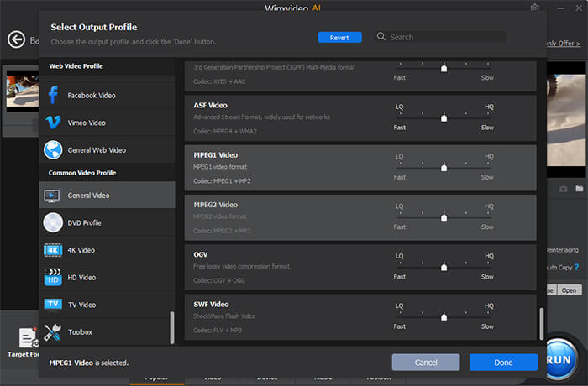Click the Toolbox tools icon

(x=52, y=332)
